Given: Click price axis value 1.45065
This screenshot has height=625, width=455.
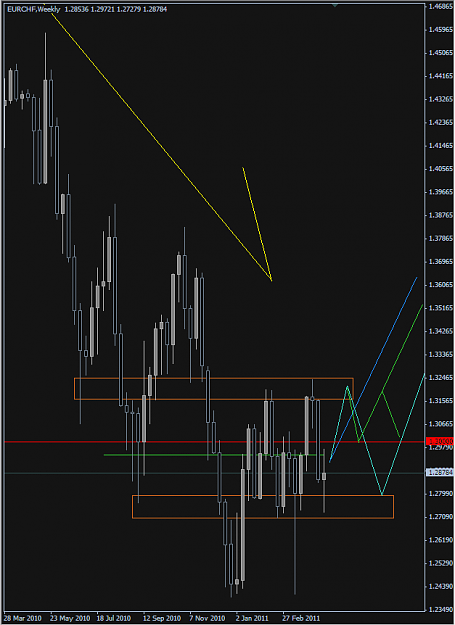Looking at the screenshot, I should pos(441,53).
